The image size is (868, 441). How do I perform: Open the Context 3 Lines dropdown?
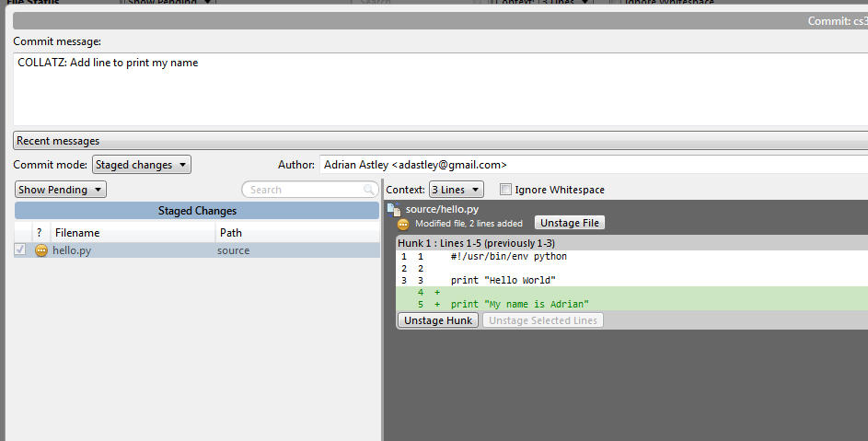[457, 190]
